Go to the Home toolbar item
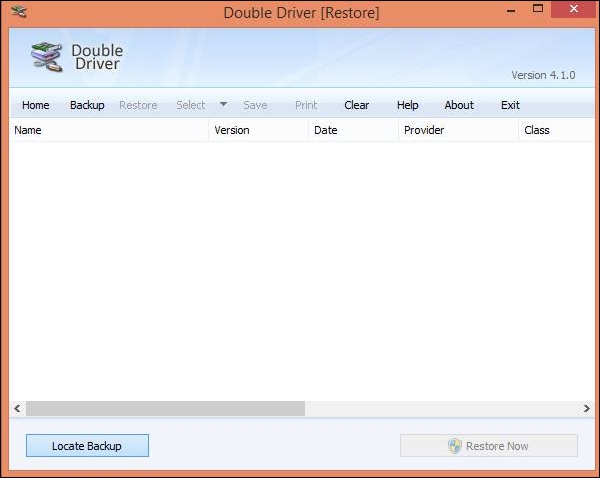Viewport: 600px width, 478px height. [x=36, y=105]
